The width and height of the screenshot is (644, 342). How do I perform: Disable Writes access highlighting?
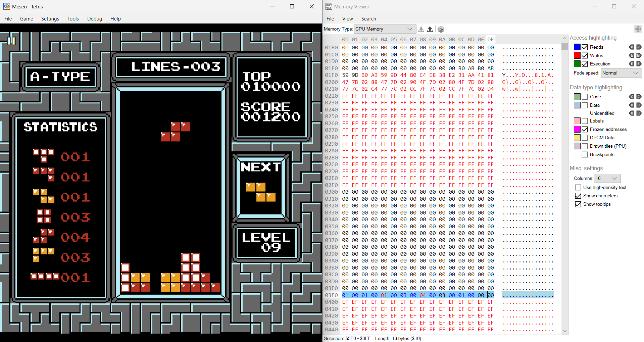click(585, 55)
